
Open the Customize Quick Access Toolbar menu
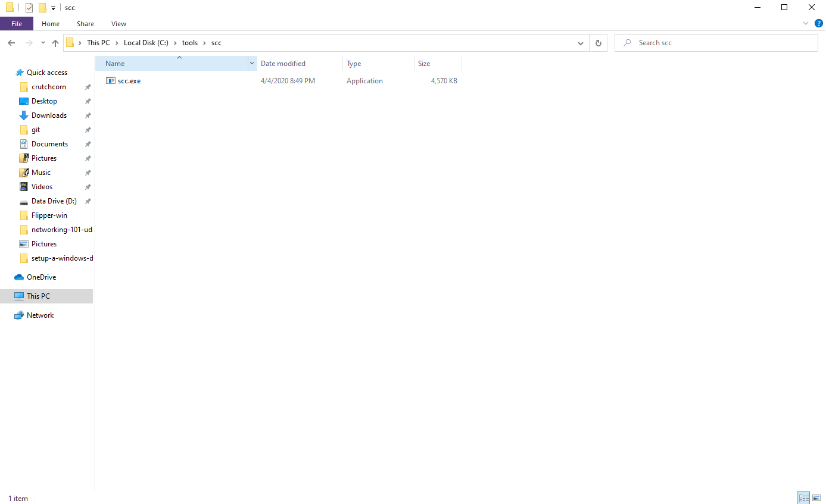click(x=53, y=7)
